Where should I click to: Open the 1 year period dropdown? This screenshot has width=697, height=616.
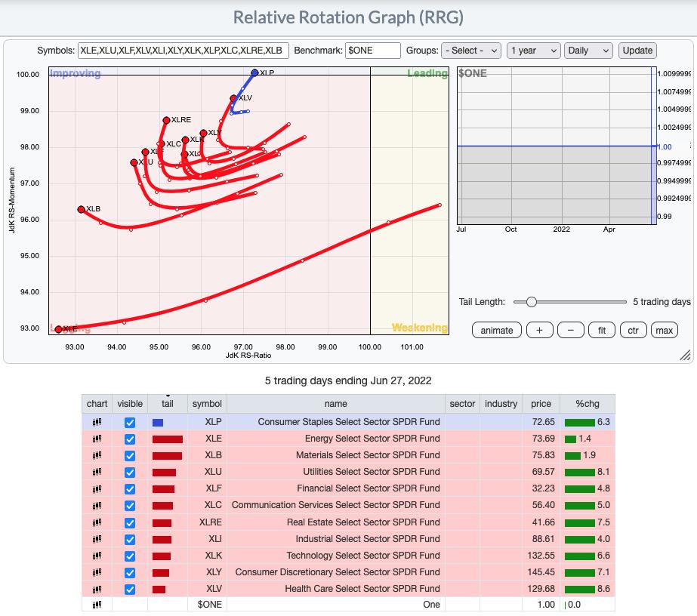point(533,51)
